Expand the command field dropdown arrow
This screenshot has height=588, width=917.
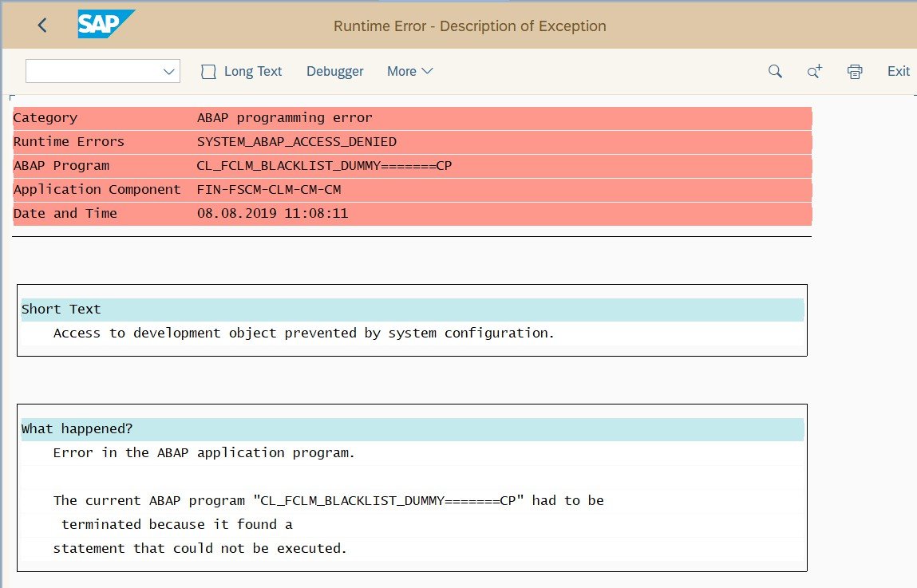tap(168, 71)
